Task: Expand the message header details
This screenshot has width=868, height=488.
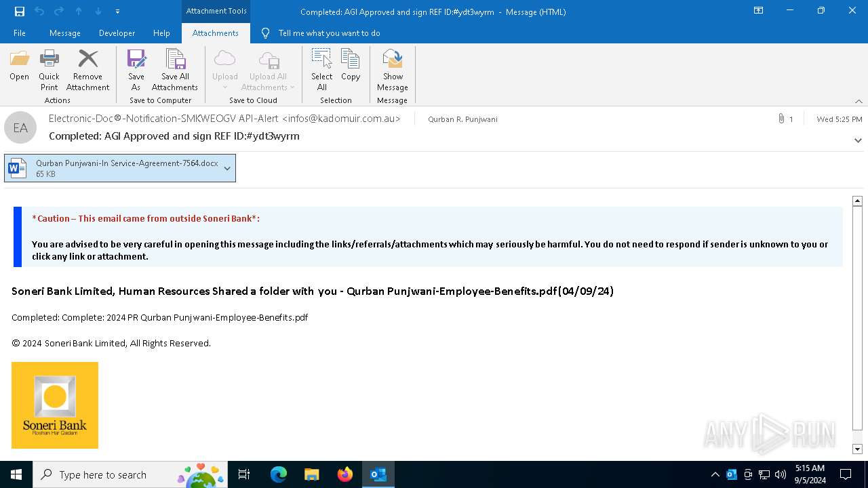Action: [x=858, y=140]
